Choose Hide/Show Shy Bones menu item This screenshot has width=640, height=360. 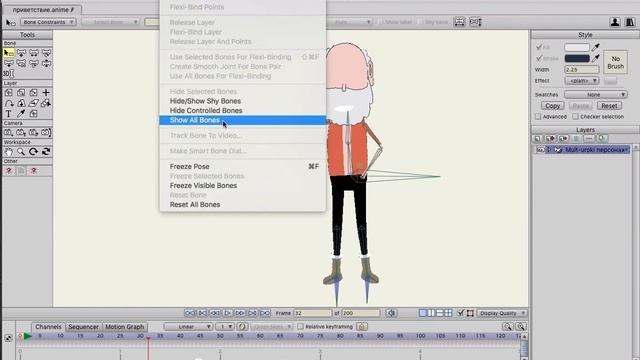[x=205, y=101]
